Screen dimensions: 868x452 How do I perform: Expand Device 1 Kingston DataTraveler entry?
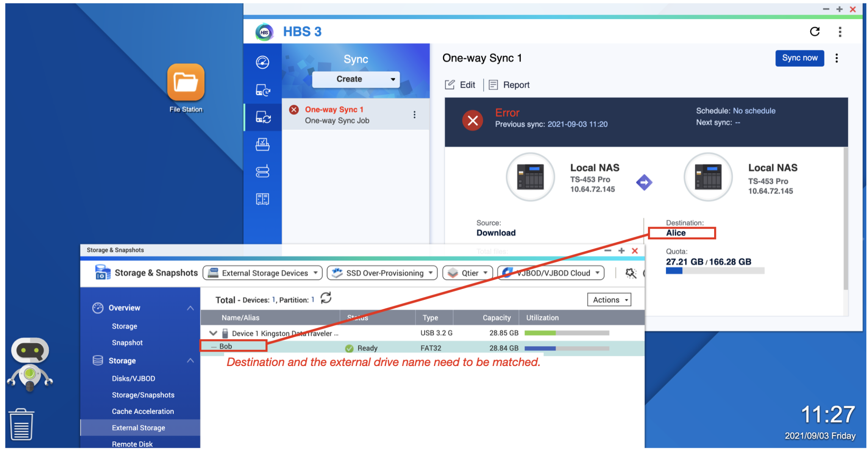(x=213, y=333)
